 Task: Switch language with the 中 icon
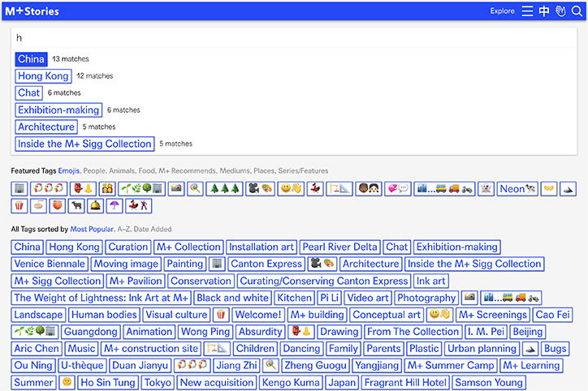click(544, 11)
